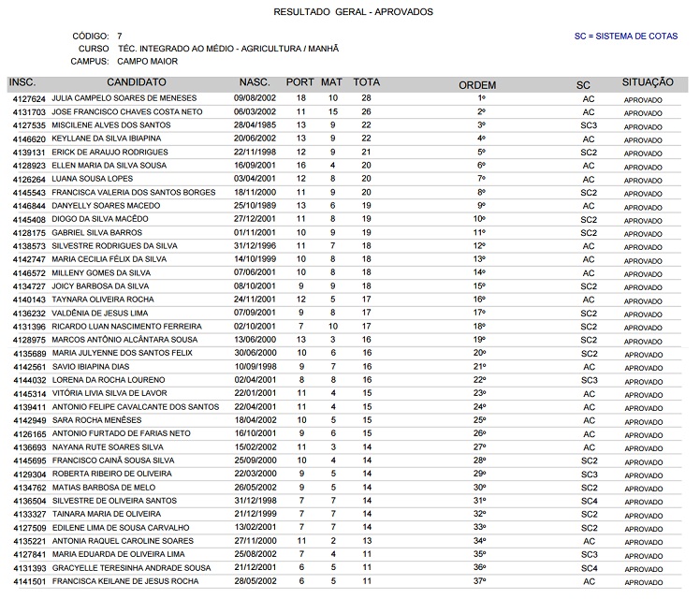Viewport: 700px width, 614px height.
Task: Click inscription number 4135221
Action: click(x=29, y=541)
